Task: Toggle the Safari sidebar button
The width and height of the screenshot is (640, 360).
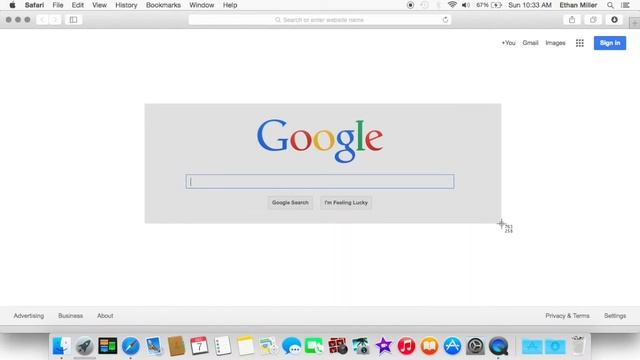Action: [x=73, y=20]
